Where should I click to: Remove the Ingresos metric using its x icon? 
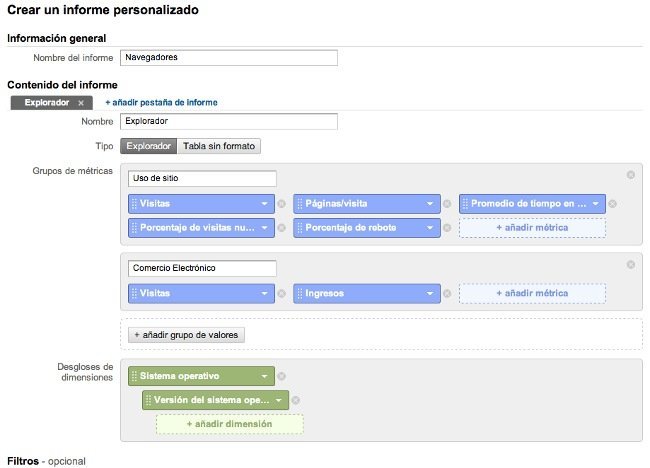pos(447,294)
